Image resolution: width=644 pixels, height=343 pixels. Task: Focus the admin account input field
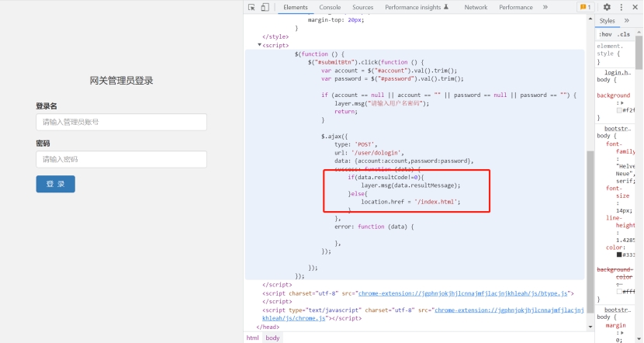pos(121,122)
